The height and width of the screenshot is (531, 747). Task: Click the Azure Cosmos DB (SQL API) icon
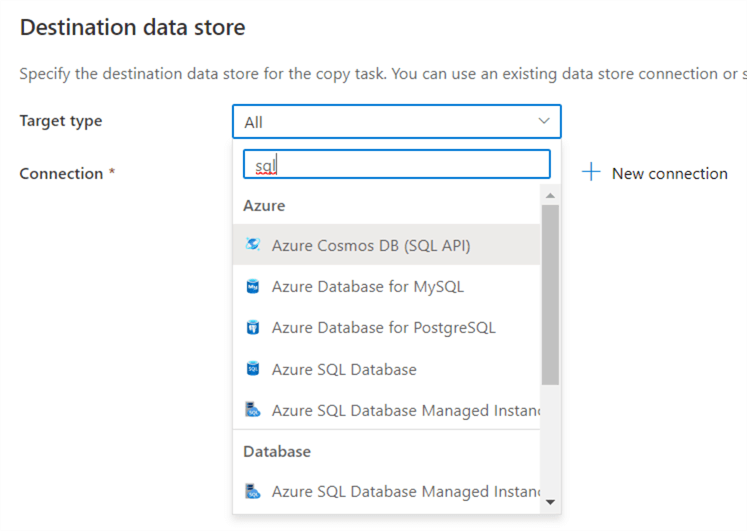click(x=252, y=244)
